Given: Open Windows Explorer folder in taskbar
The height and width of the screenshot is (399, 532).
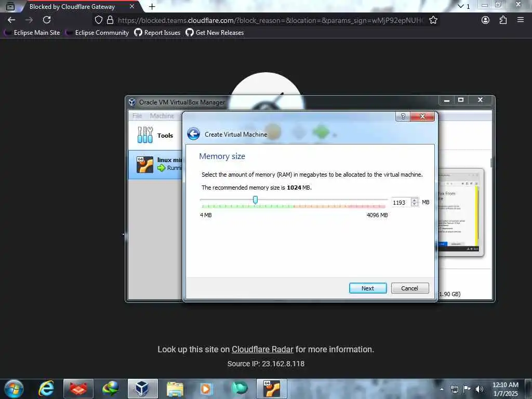Looking at the screenshot, I should 175,389.
